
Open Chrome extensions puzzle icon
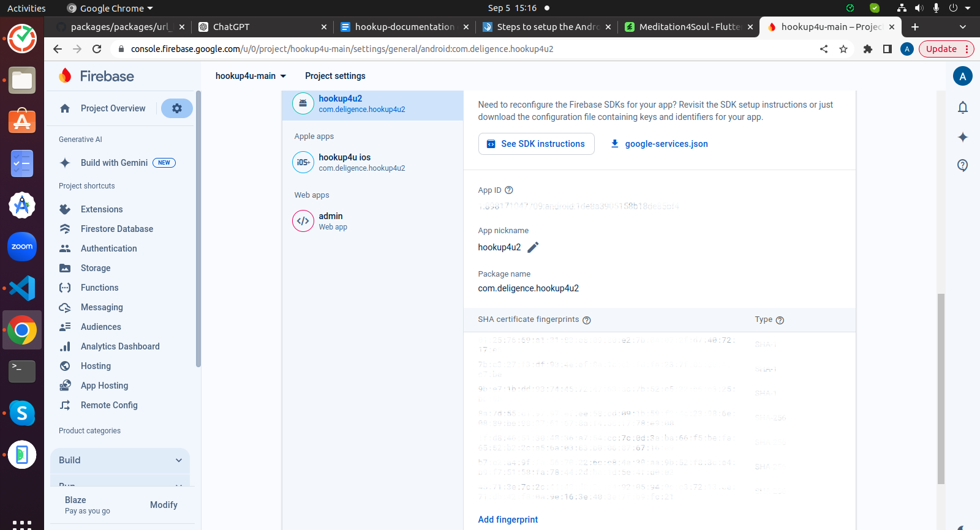click(x=868, y=49)
